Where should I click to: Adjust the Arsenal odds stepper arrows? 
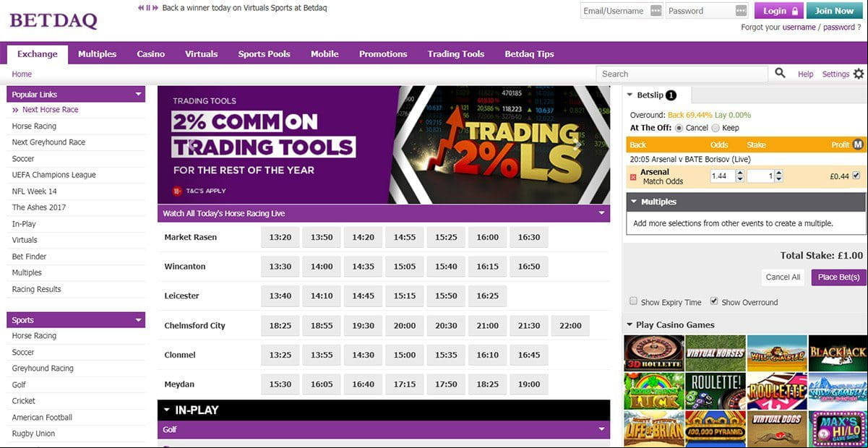point(740,176)
